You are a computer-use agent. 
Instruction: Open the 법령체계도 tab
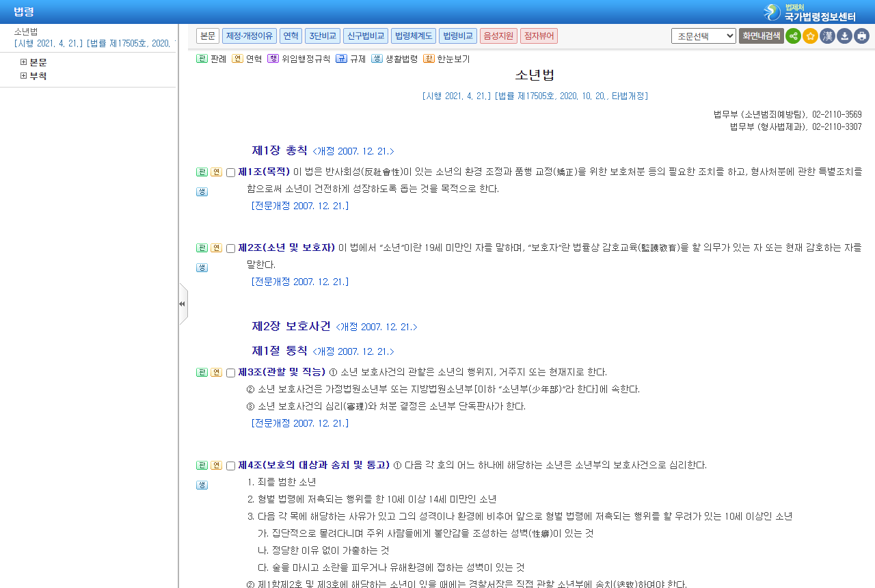pos(414,36)
